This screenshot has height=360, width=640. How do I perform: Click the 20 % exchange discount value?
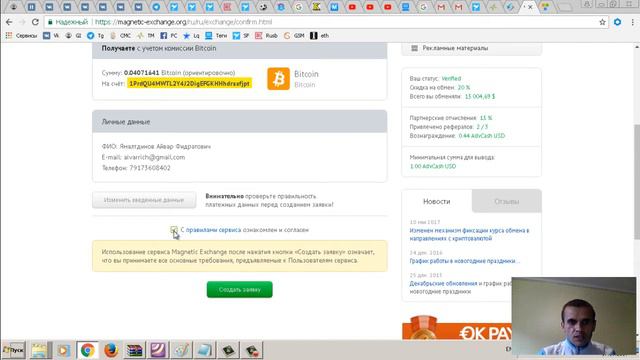point(464,87)
